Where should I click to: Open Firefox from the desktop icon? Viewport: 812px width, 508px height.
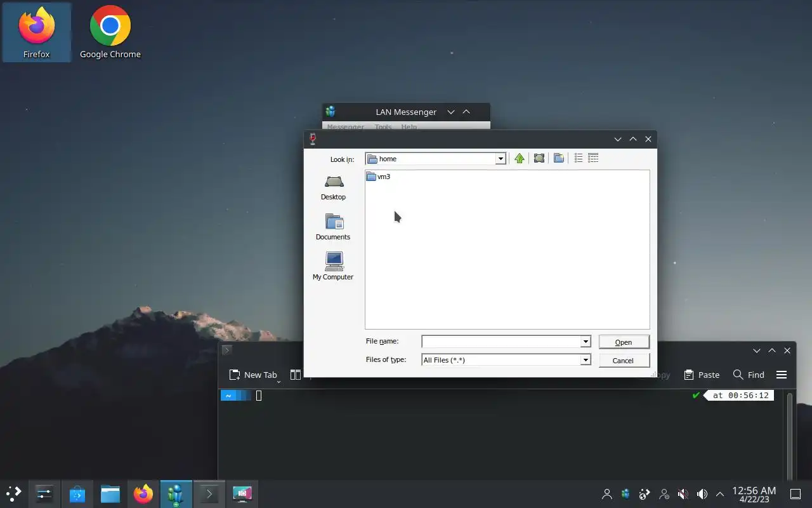[x=37, y=33]
